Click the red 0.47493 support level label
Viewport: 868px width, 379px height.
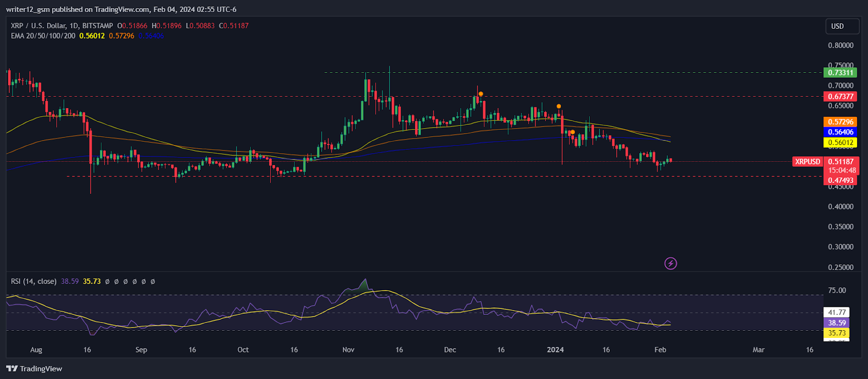pyautogui.click(x=840, y=180)
